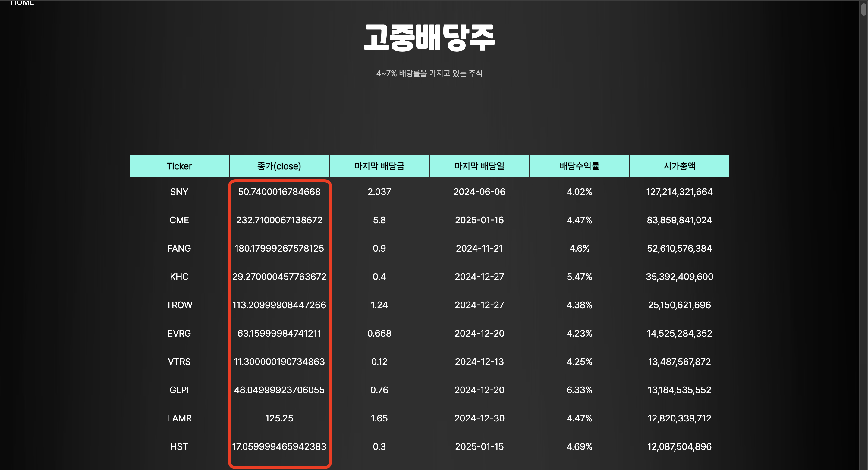Viewport: 868px width, 470px height.
Task: Click the dividend date 2025-01-16
Action: point(480,220)
